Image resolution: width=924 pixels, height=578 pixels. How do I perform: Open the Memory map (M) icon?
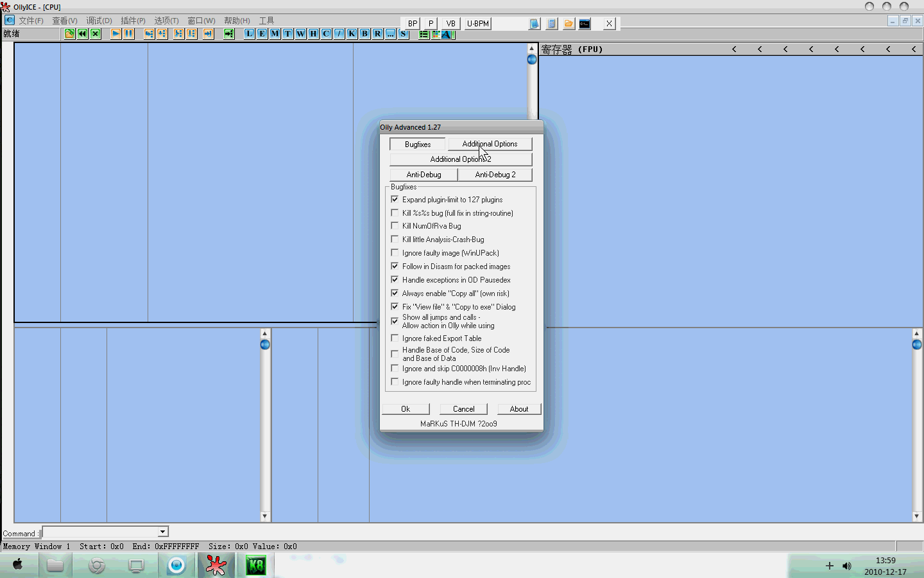275,34
